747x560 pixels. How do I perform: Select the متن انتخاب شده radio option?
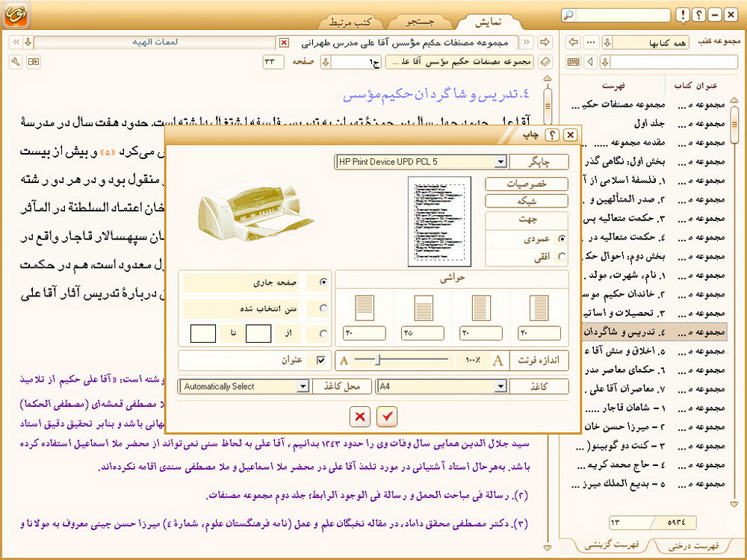point(323,308)
